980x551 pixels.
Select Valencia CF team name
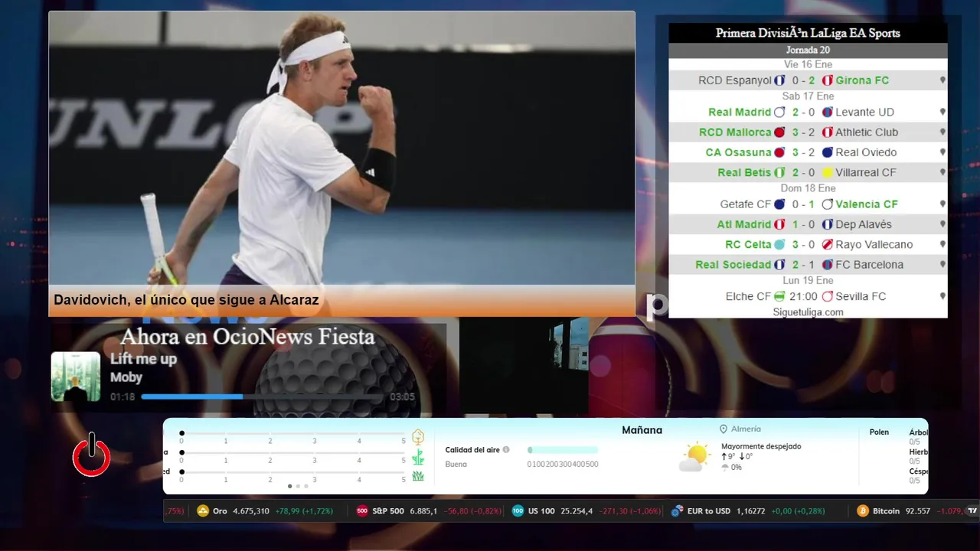tap(867, 204)
